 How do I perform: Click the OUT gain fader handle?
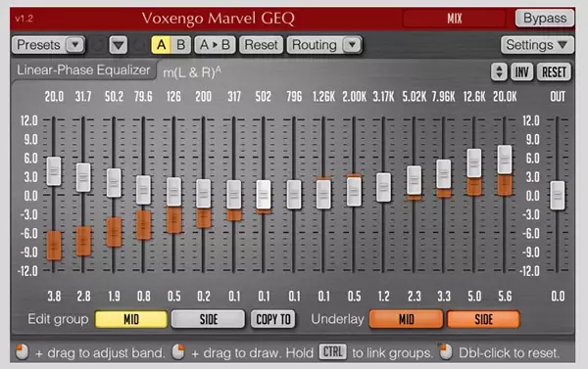[x=558, y=196]
